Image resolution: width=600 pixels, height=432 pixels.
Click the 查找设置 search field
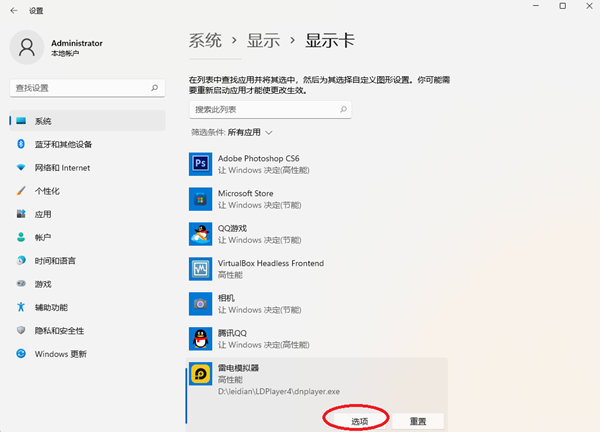(87, 88)
